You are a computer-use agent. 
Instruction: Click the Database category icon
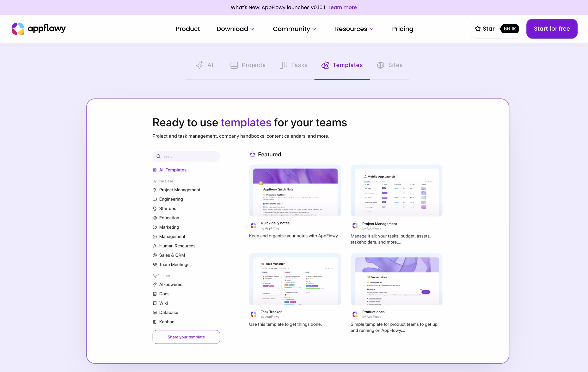155,312
